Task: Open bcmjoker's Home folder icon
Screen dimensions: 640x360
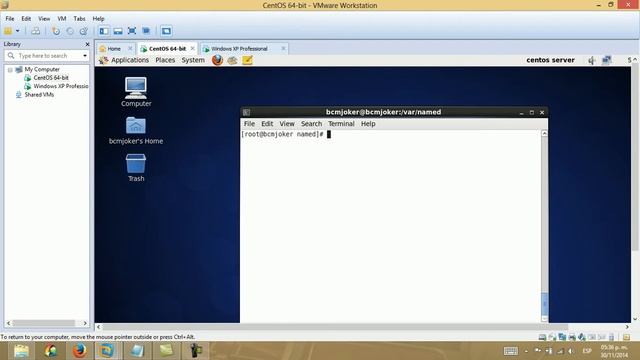Action: tap(136, 131)
